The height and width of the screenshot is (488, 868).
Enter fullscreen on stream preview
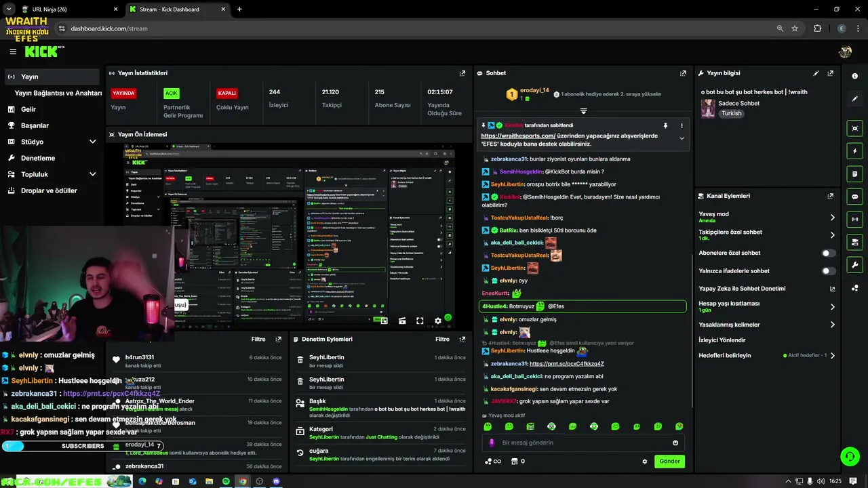[x=420, y=321]
